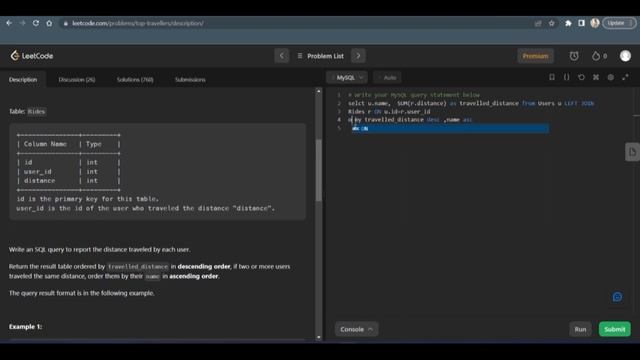This screenshot has height=360, width=640.
Task: Switch to the Description tab
Action: tap(23, 80)
